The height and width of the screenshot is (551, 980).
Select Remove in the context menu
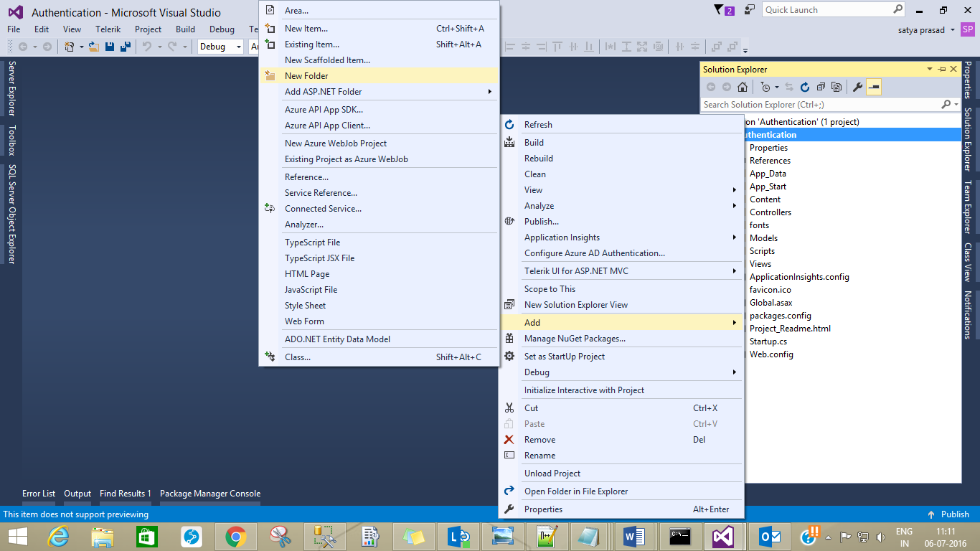pyautogui.click(x=621, y=440)
